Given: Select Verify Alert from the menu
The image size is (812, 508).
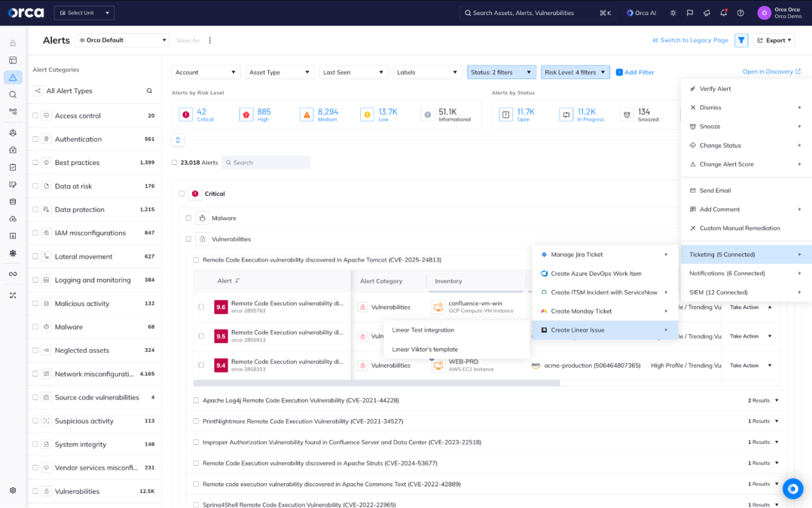Looking at the screenshot, I should pyautogui.click(x=746, y=89).
